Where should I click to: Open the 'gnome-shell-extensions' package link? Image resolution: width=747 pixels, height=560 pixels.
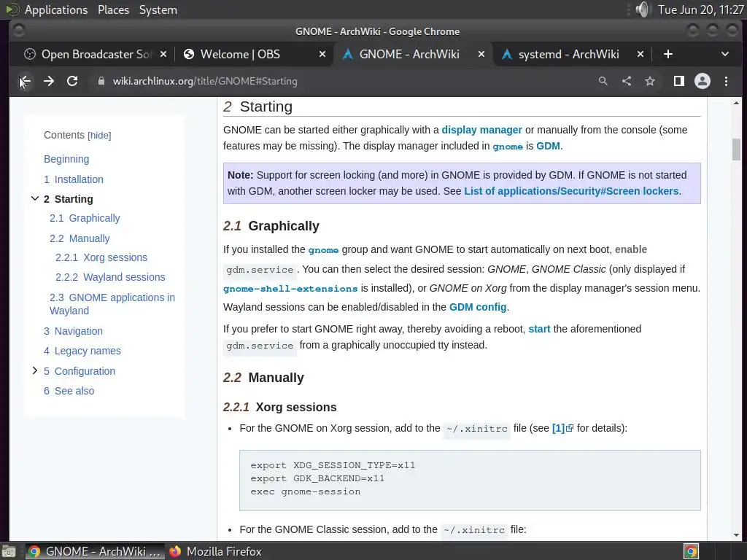pos(290,289)
